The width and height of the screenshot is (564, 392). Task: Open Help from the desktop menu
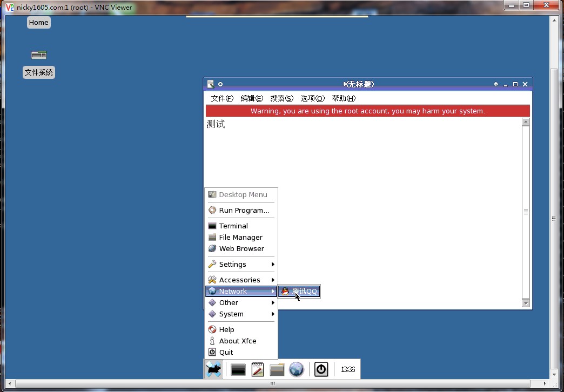[241, 329]
